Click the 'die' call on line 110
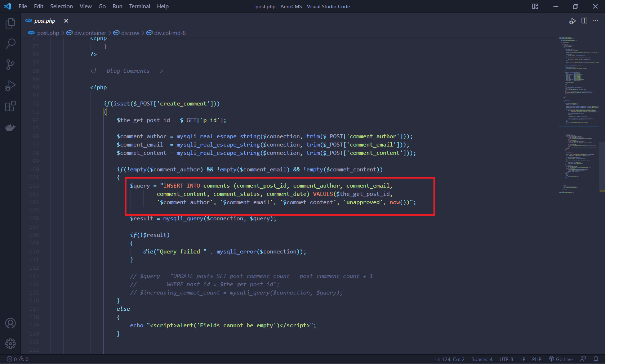641x364 pixels. pyautogui.click(x=148, y=252)
